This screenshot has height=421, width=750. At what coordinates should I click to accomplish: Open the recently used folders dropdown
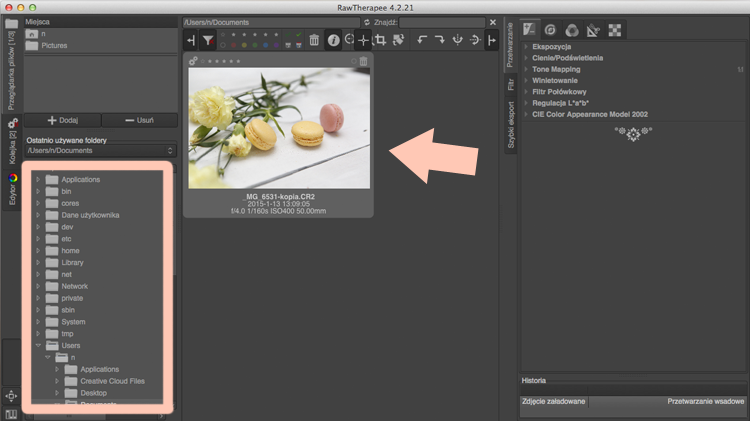click(x=100, y=150)
